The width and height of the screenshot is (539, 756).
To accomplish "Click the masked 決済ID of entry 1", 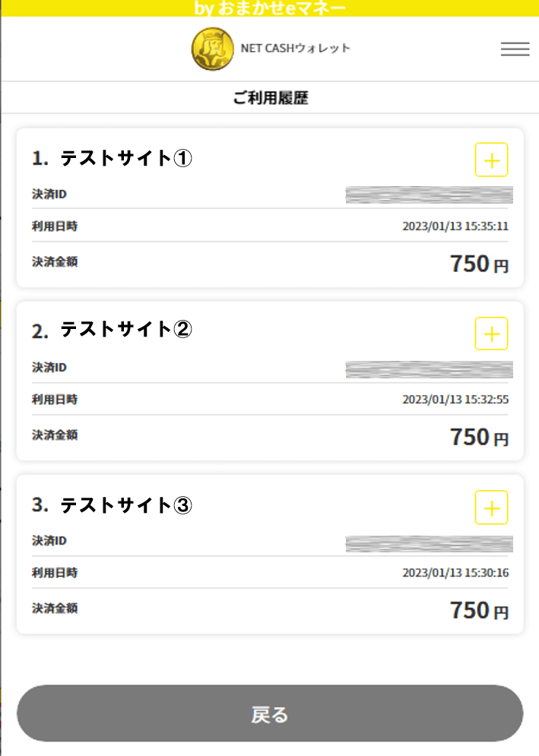I will 429,195.
